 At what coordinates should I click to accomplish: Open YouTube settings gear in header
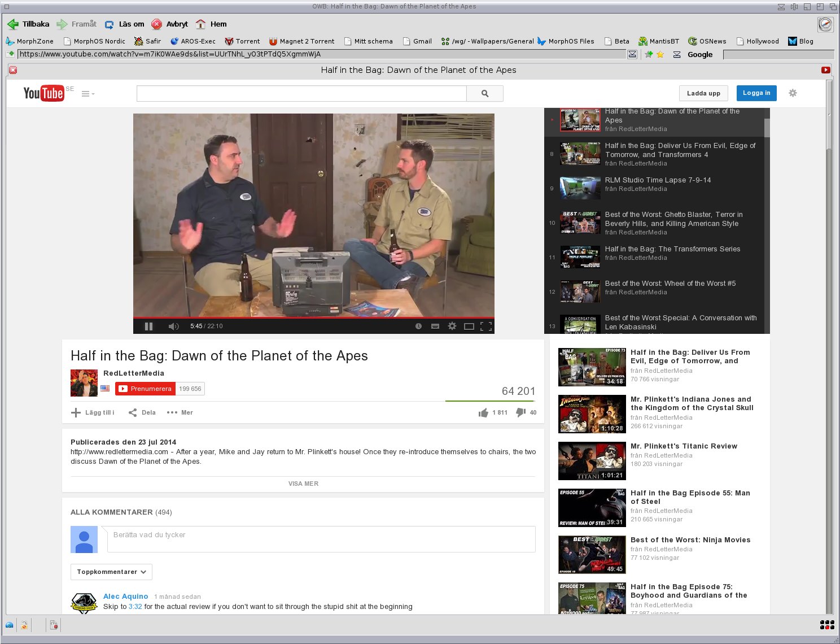click(793, 93)
